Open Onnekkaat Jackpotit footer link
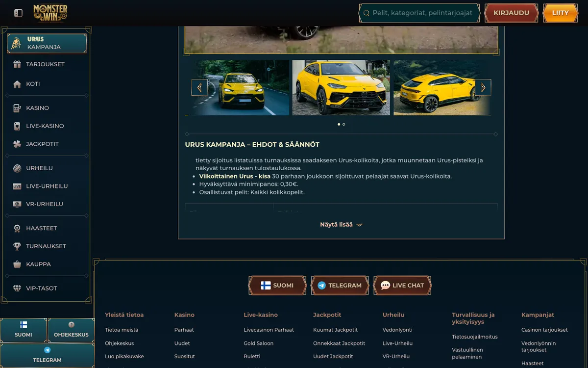Screen dimensions: 588x368 tap(339, 343)
